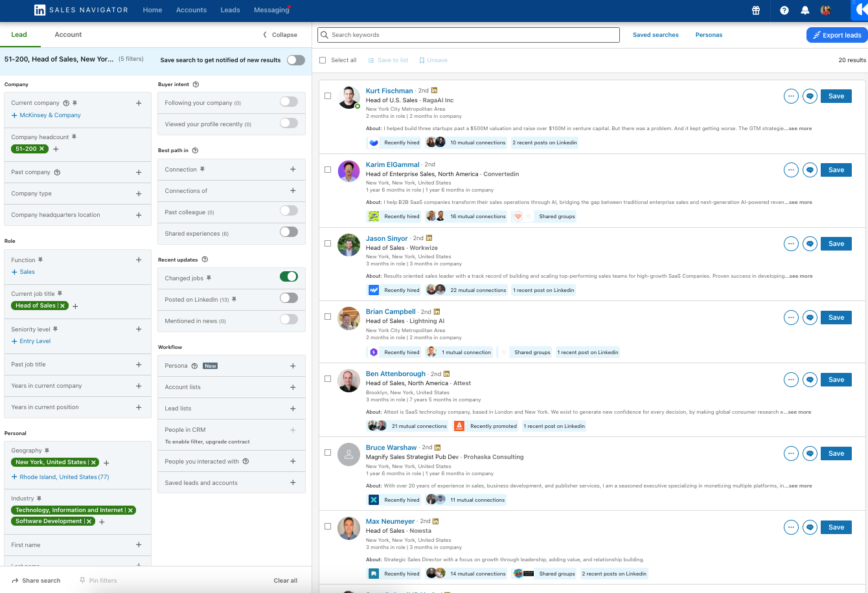This screenshot has width=868, height=593.
Task: Open the help question mark icon
Action: pyautogui.click(x=784, y=10)
